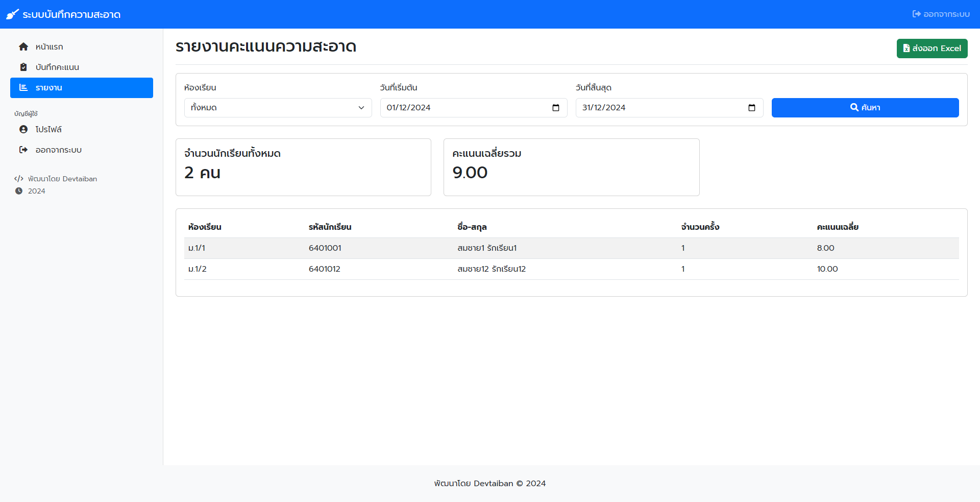
Task: Click the sidebar logout arrow icon
Action: (x=23, y=150)
